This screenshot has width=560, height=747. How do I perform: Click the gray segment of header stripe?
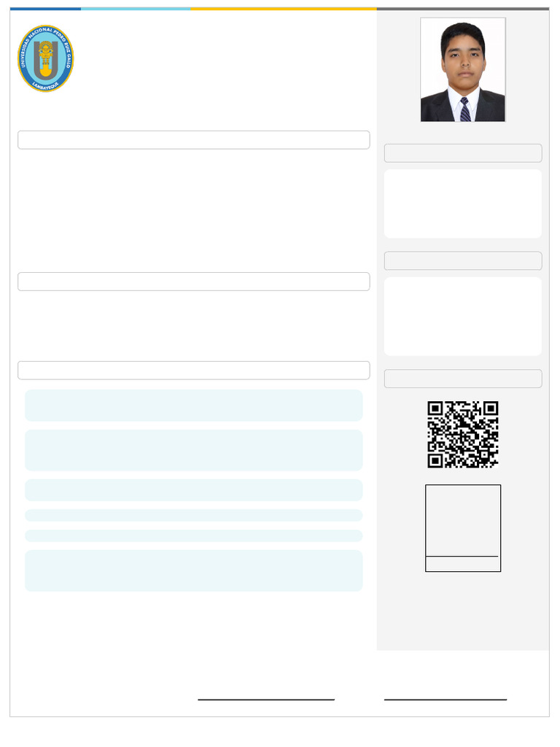[x=463, y=9]
